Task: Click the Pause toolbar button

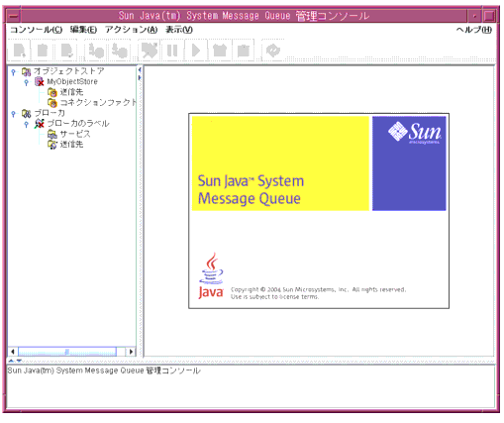Action: pyautogui.click(x=172, y=51)
